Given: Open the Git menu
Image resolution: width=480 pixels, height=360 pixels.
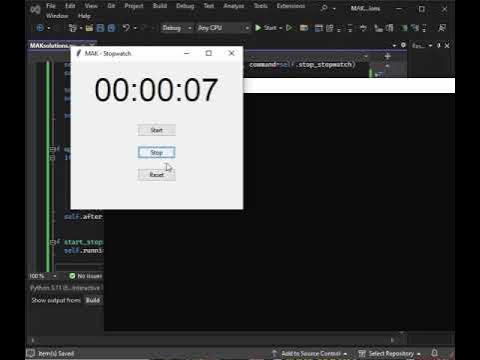Looking at the screenshot, I should point(111,6).
